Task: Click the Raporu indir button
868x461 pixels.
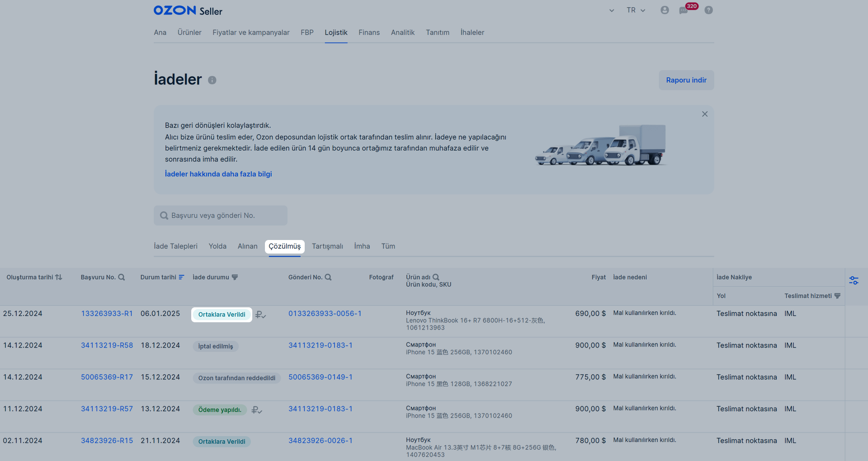Action: click(686, 80)
